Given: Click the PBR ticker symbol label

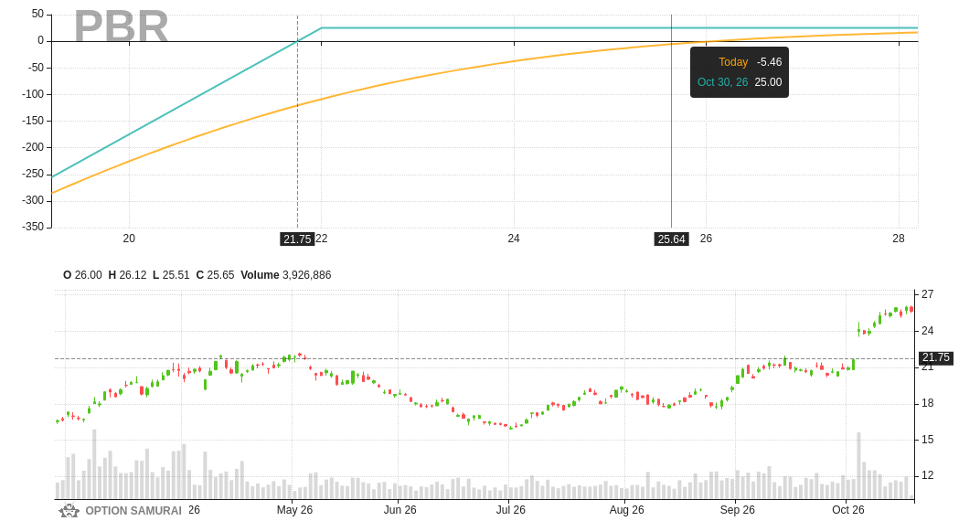Looking at the screenshot, I should pos(122,27).
